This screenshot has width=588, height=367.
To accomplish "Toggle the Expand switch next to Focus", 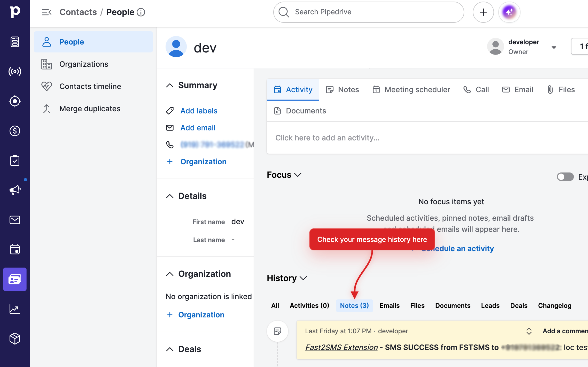I will 565,177.
